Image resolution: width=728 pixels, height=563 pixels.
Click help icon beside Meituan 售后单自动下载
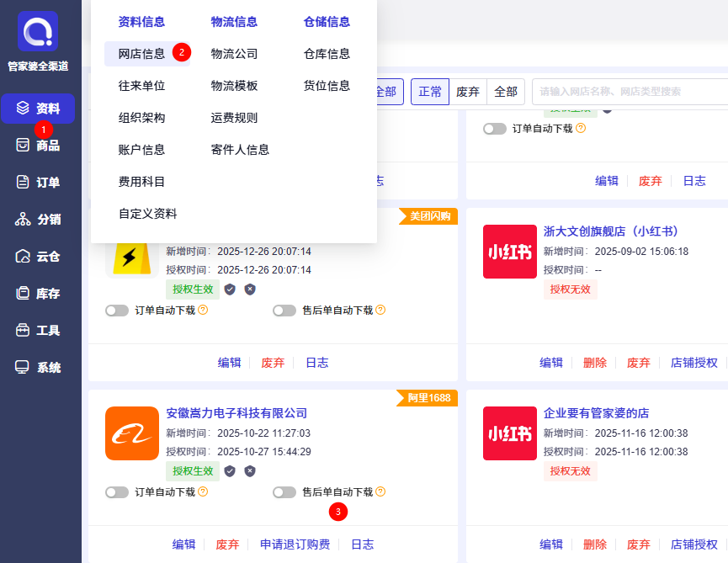click(380, 310)
